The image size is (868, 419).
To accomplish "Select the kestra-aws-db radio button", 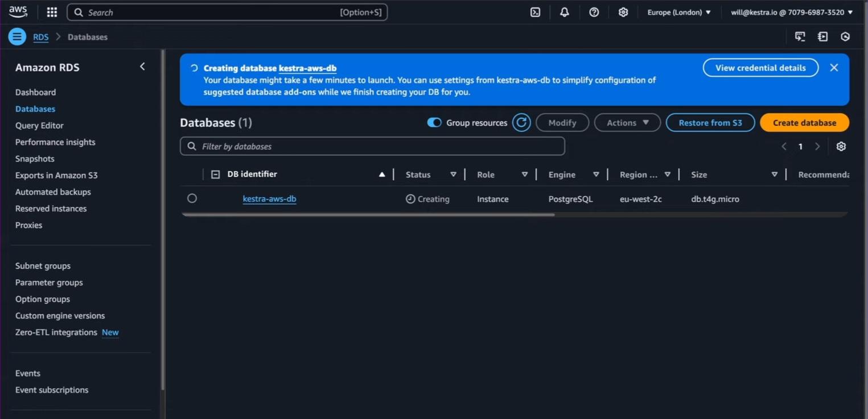I will click(x=192, y=198).
